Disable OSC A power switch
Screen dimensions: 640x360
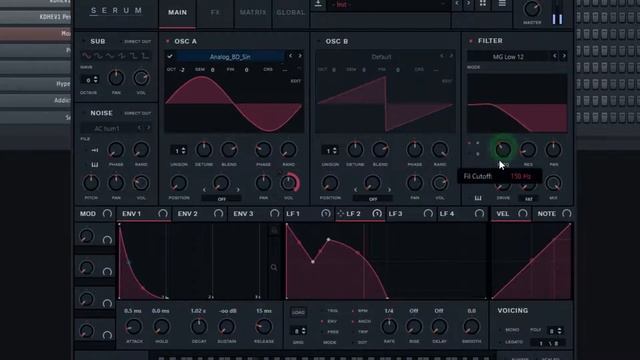tap(167, 41)
